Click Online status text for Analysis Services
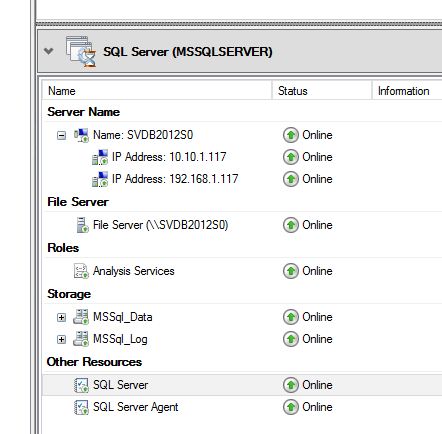This screenshot has height=434, width=442. click(317, 271)
